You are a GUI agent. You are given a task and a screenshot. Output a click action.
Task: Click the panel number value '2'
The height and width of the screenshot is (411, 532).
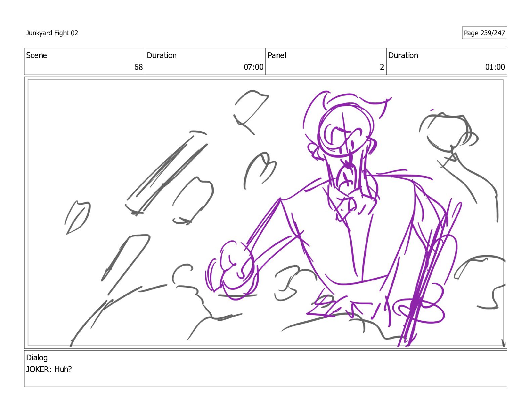[x=382, y=67]
